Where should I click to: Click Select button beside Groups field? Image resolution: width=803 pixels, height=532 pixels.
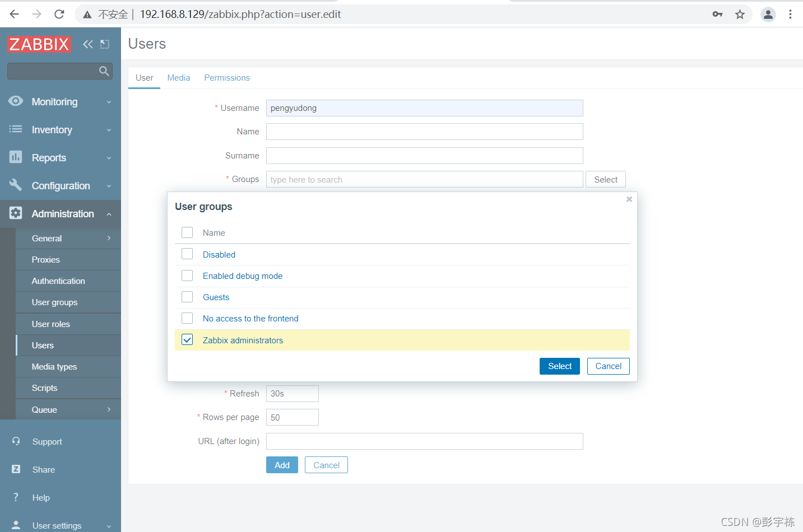(x=606, y=179)
